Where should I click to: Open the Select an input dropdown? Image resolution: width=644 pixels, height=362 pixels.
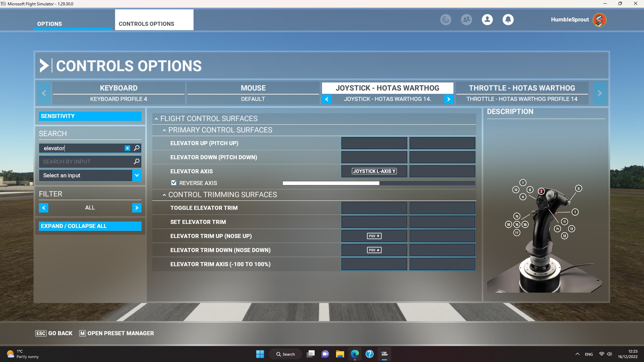137,175
